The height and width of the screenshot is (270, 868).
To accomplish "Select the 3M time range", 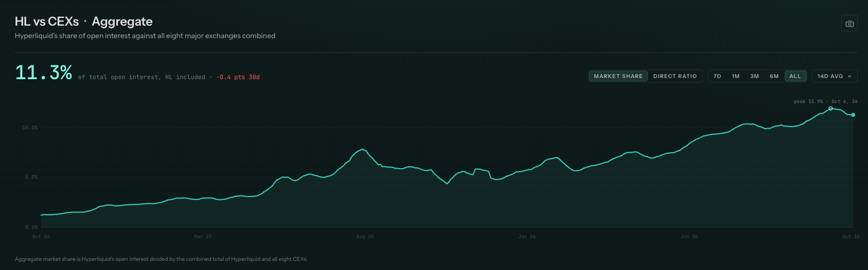I will tap(755, 76).
